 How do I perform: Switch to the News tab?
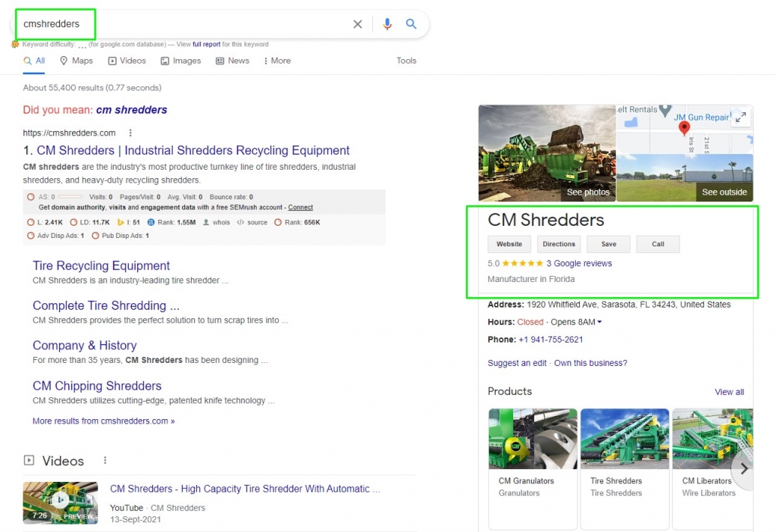pyautogui.click(x=233, y=61)
